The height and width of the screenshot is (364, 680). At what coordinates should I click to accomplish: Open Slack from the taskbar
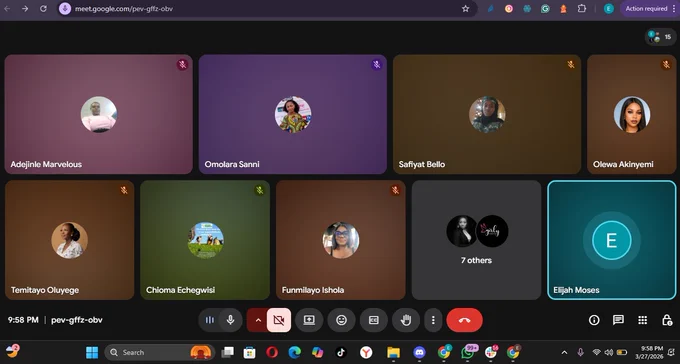491,352
